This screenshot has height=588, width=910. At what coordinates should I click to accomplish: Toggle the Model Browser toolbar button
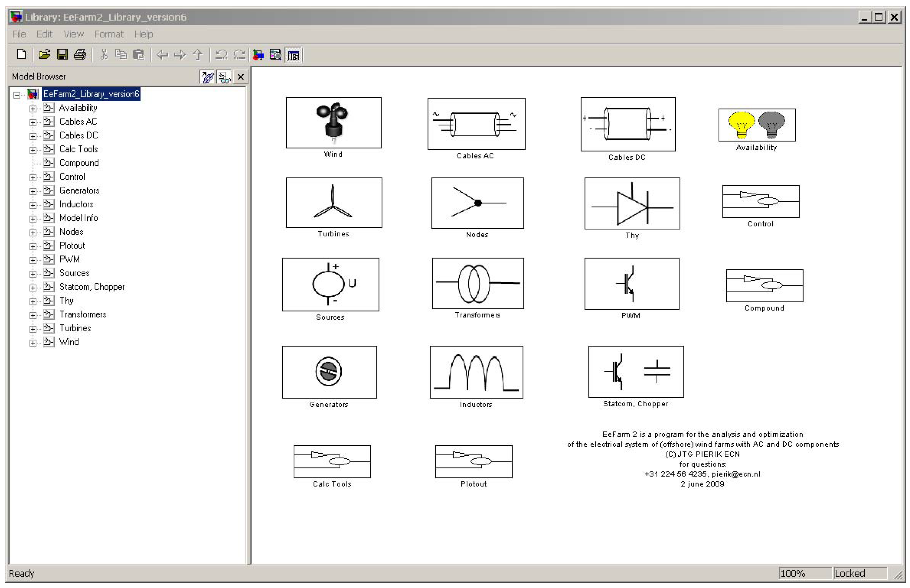point(293,55)
